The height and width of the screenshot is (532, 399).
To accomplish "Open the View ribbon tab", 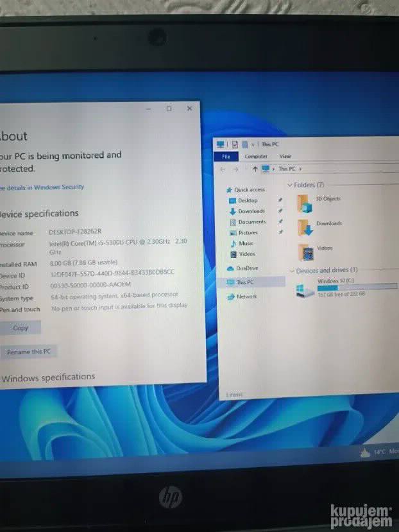I will pyautogui.click(x=285, y=156).
